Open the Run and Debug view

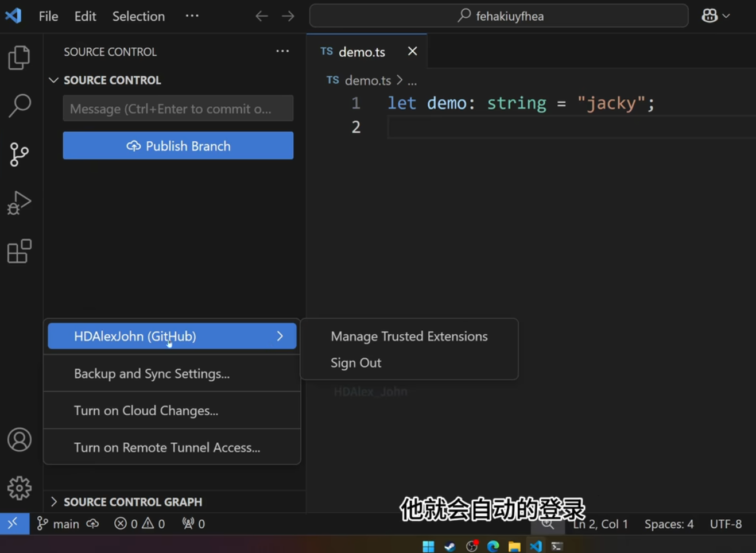point(19,203)
